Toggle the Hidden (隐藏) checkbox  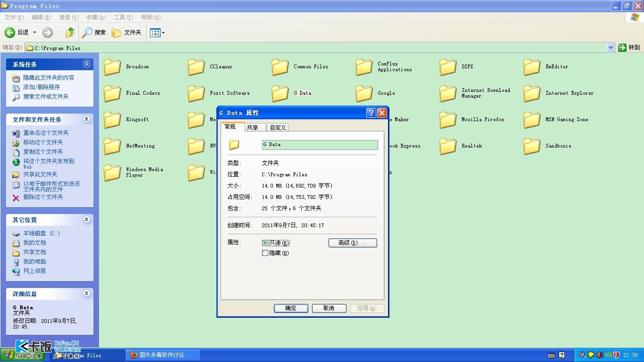265,253
